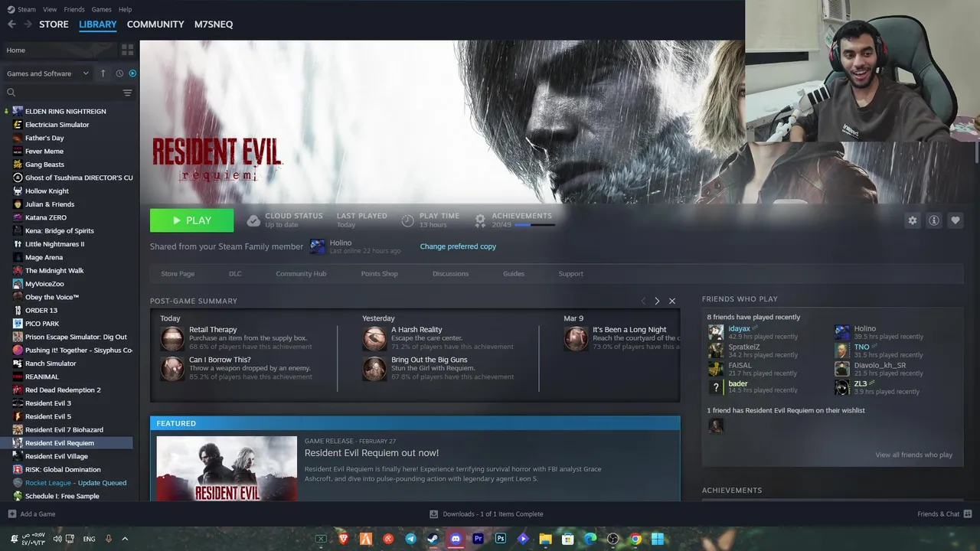Show next post-game summary page
This screenshot has height=551, width=980.
tap(656, 301)
